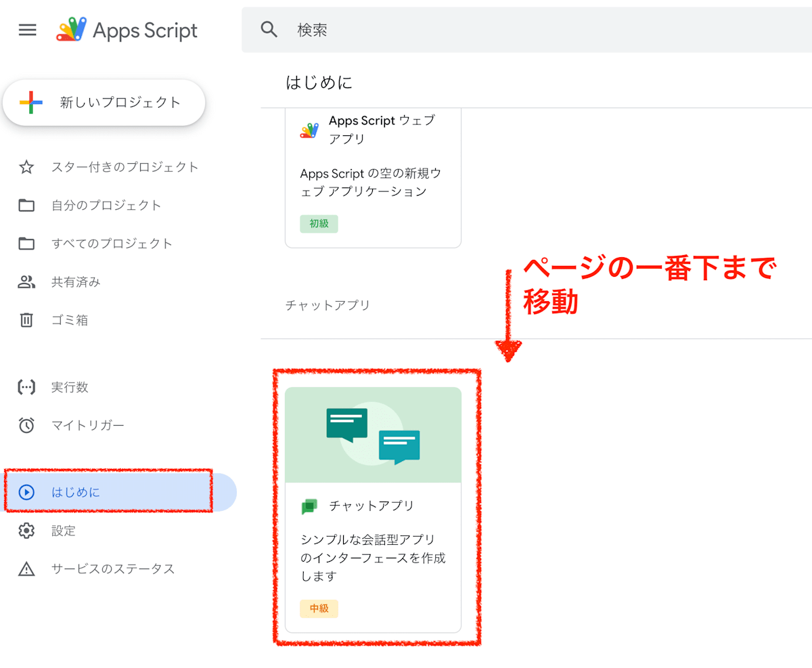Open マイトリガー page

pos(88,426)
